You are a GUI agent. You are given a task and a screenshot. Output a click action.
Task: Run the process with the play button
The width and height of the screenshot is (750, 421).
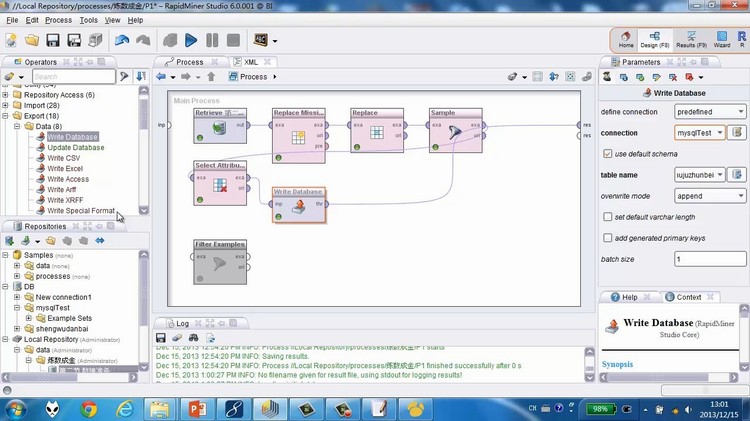click(x=191, y=40)
